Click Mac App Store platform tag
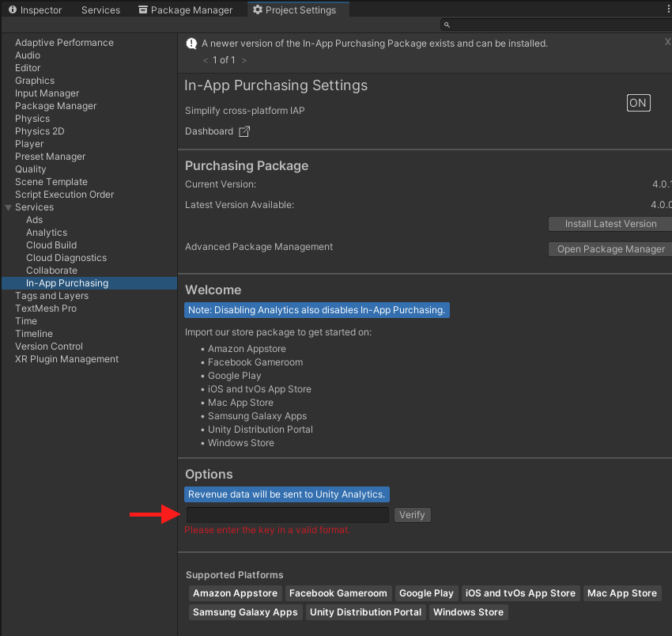This screenshot has width=672, height=636. click(622, 593)
